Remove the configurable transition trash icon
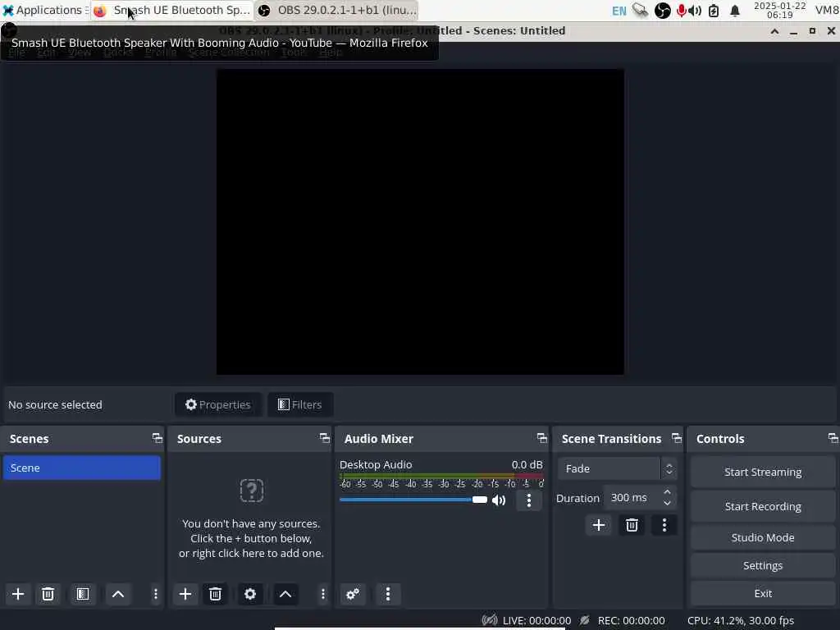Screen dimensions: 840x630 [x=632, y=525]
